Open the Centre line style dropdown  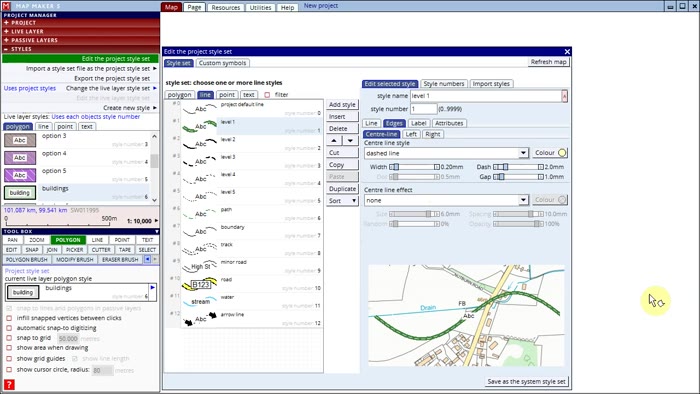[x=523, y=153]
